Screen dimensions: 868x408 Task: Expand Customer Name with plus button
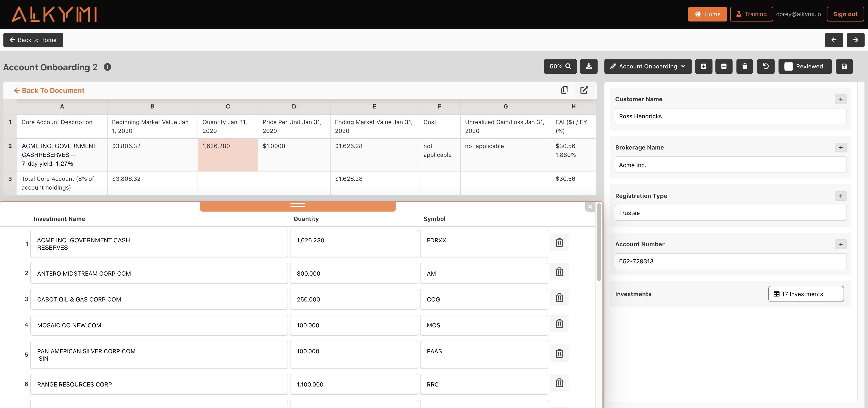841,99
